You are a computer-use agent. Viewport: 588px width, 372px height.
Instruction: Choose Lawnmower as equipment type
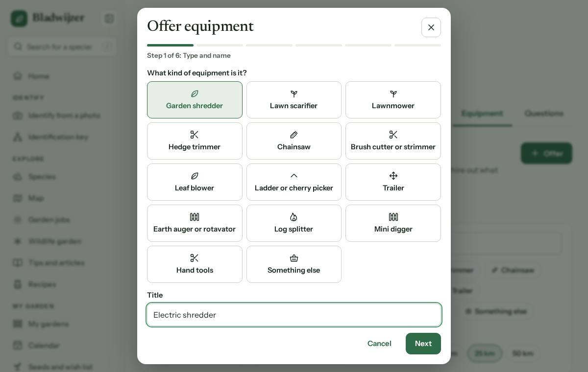[x=393, y=100]
